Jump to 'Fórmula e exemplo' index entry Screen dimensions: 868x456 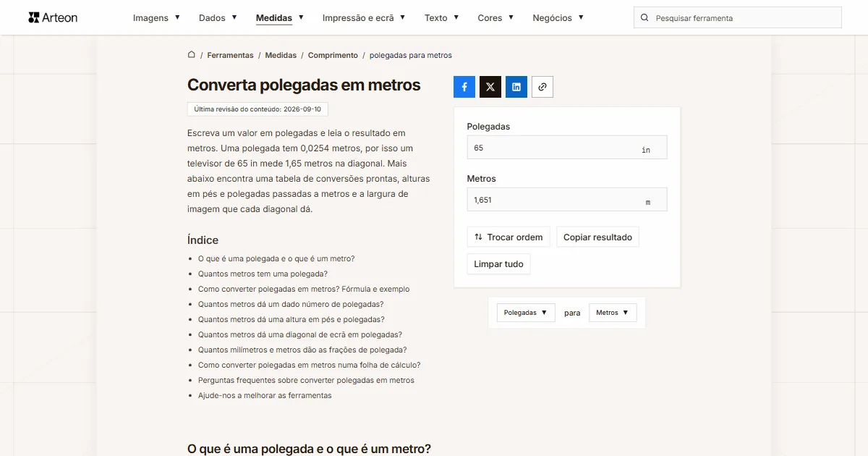(304, 289)
